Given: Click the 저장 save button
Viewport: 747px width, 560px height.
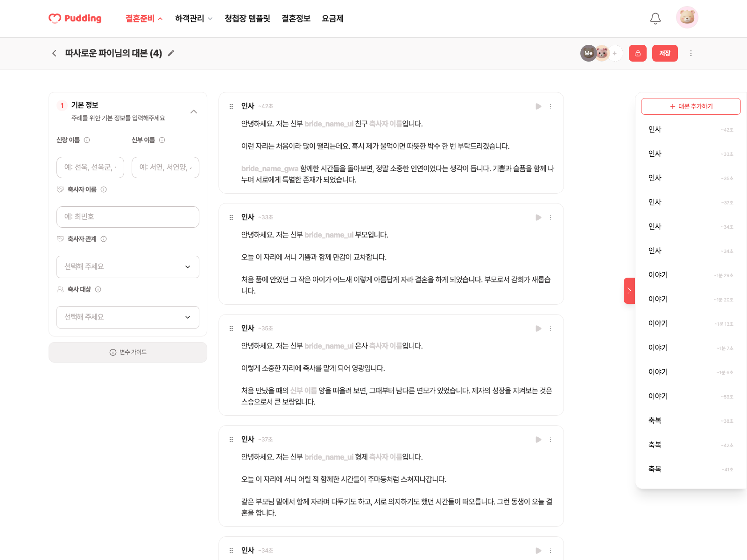Looking at the screenshot, I should (665, 53).
